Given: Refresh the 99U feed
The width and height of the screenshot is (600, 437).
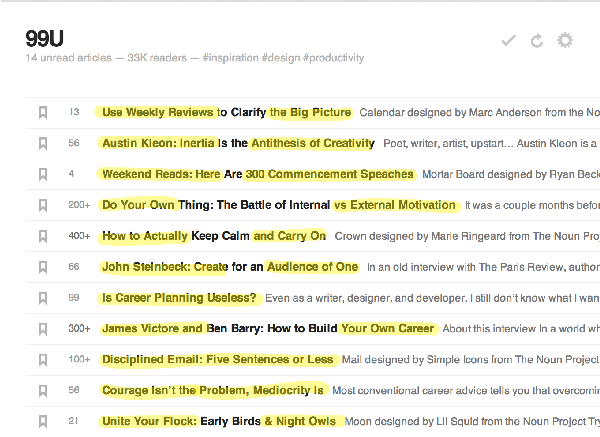Looking at the screenshot, I should 537,41.
